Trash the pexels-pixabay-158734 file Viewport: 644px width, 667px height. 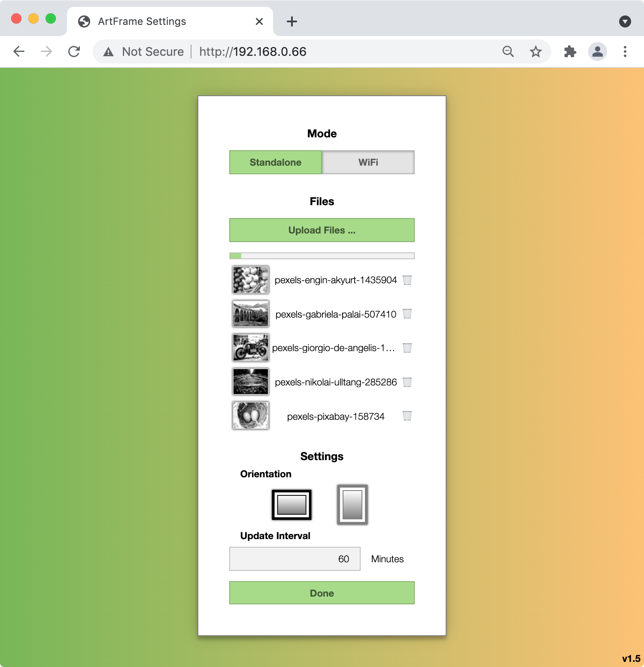pos(407,416)
